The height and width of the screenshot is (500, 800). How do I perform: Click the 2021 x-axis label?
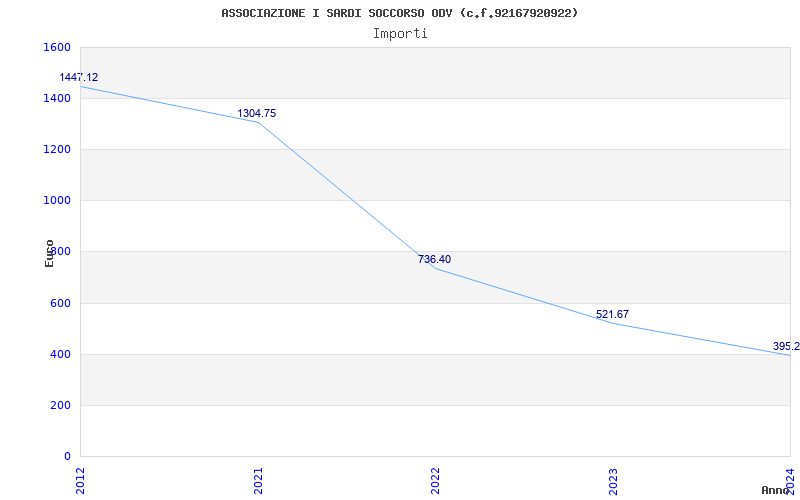click(258, 481)
